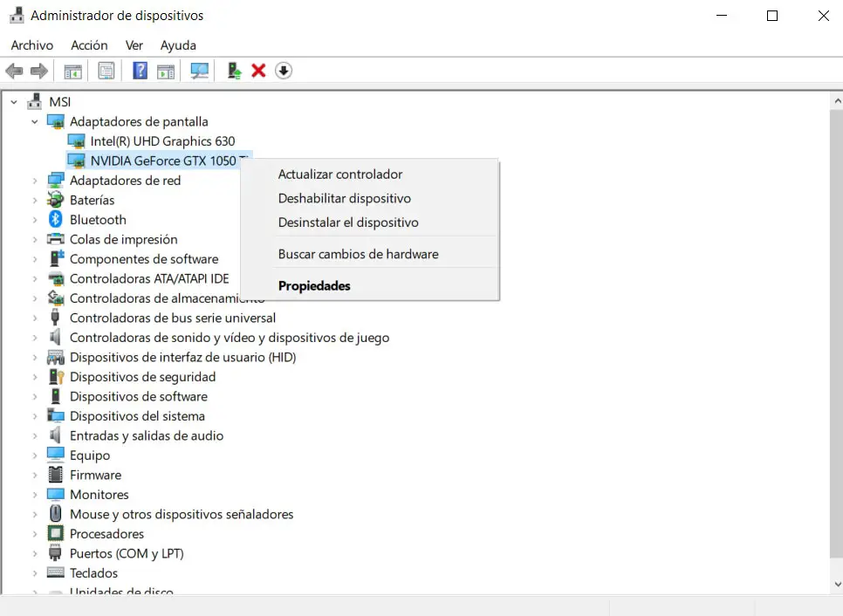Select Componentes de software row
The width and height of the screenshot is (843, 616).
click(144, 259)
